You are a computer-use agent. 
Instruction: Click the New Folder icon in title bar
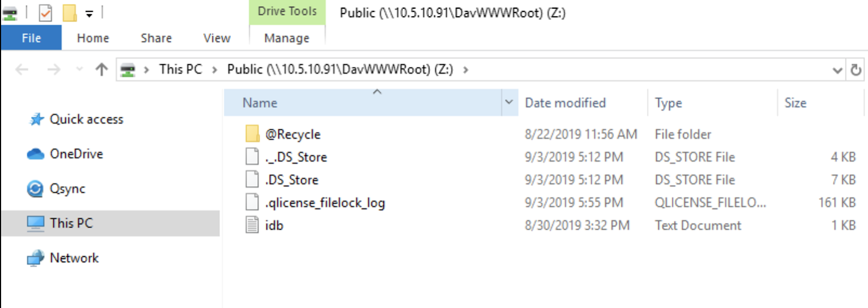pos(69,12)
